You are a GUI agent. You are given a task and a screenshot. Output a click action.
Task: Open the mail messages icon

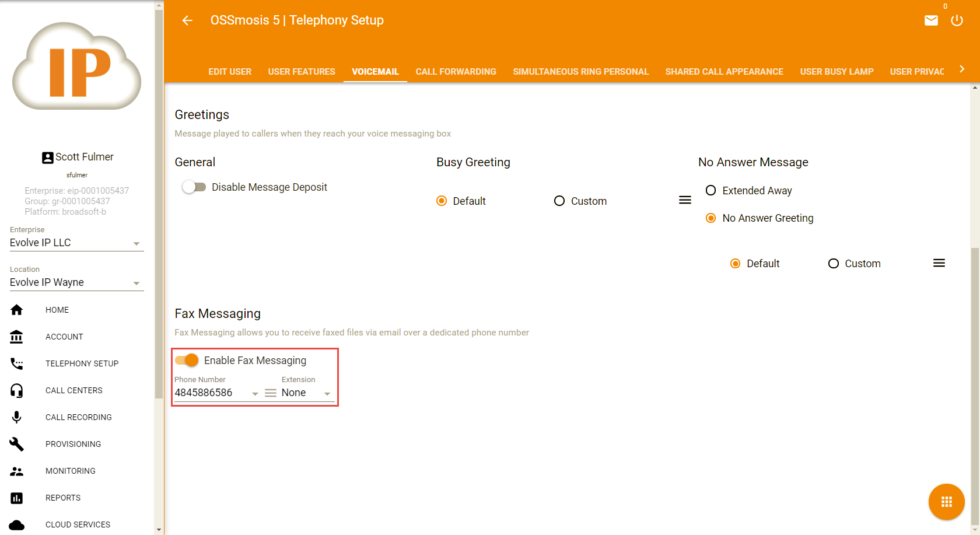tap(931, 20)
